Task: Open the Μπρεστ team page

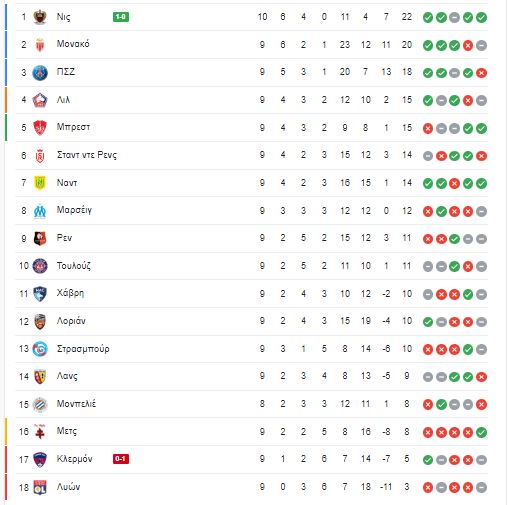Action: 73,127
